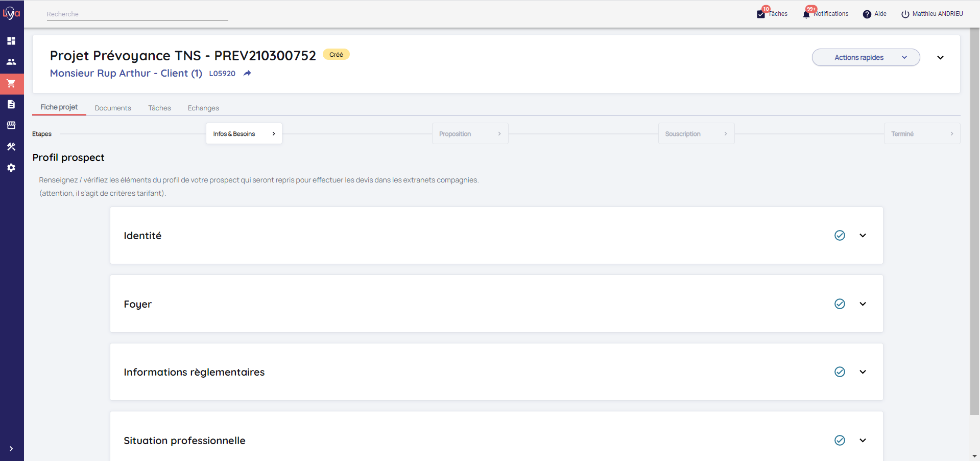Click the Identité validation checkmark
The image size is (980, 461).
[x=840, y=236]
